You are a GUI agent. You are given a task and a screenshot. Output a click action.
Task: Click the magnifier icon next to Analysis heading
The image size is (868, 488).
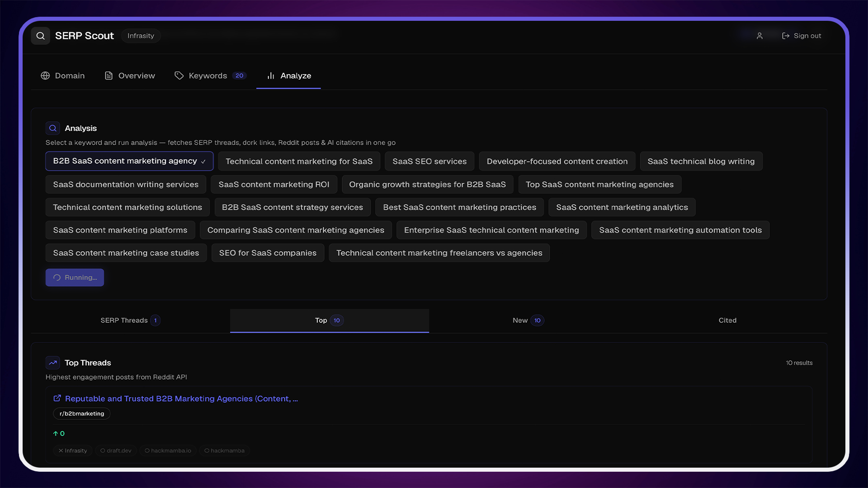52,128
